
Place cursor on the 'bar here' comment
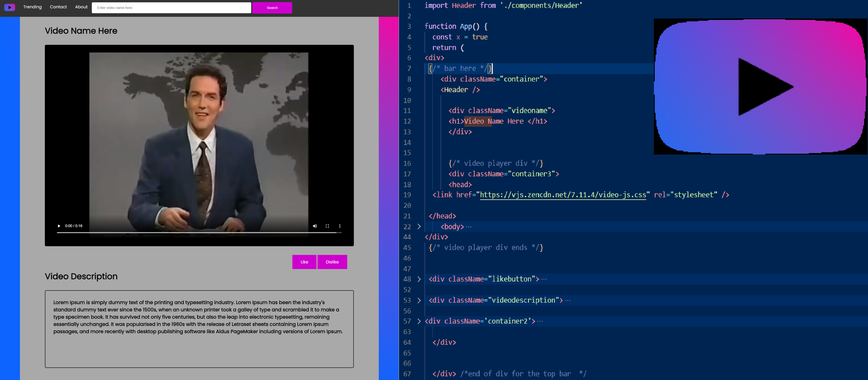(460, 68)
